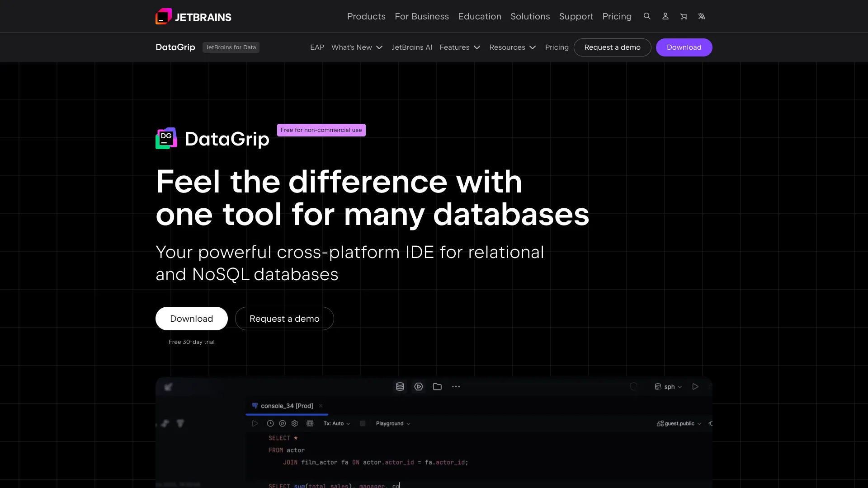Click the execute icon in console toolbar
The width and height of the screenshot is (868, 488).
pyautogui.click(x=255, y=423)
